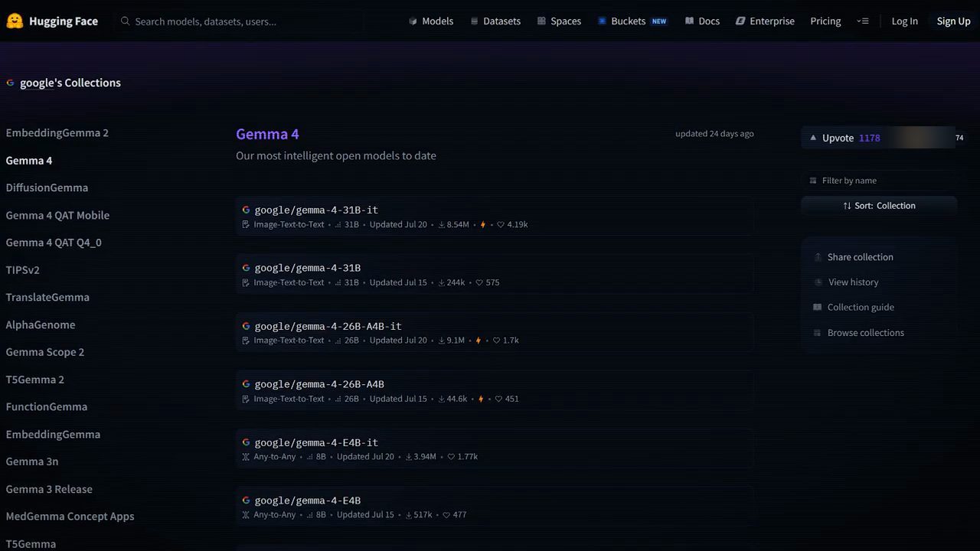
Task: Click the lightning icon on gemma-4-26B-A4B row
Action: pos(481,399)
